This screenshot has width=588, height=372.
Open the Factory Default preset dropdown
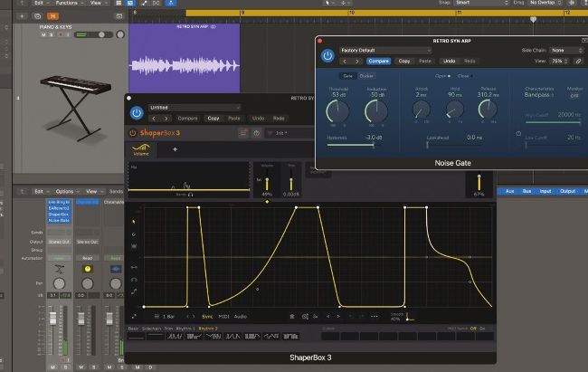click(385, 50)
